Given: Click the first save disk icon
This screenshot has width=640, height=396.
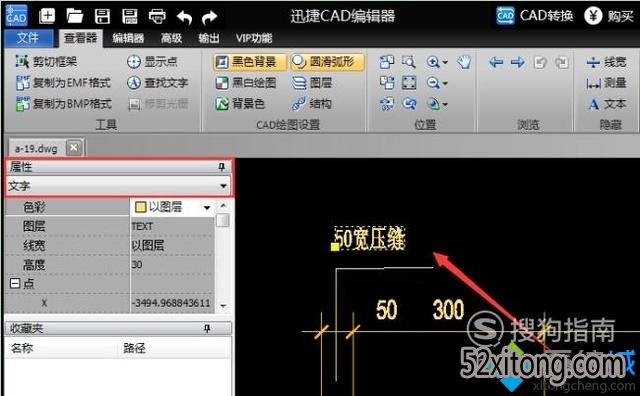Looking at the screenshot, I should click(x=102, y=16).
